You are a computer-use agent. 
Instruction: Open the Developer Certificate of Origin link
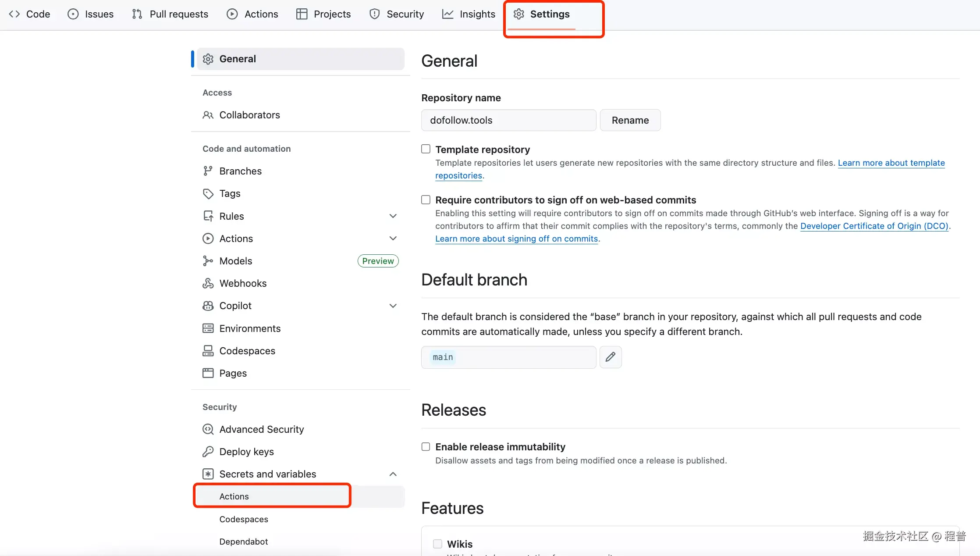(x=875, y=226)
